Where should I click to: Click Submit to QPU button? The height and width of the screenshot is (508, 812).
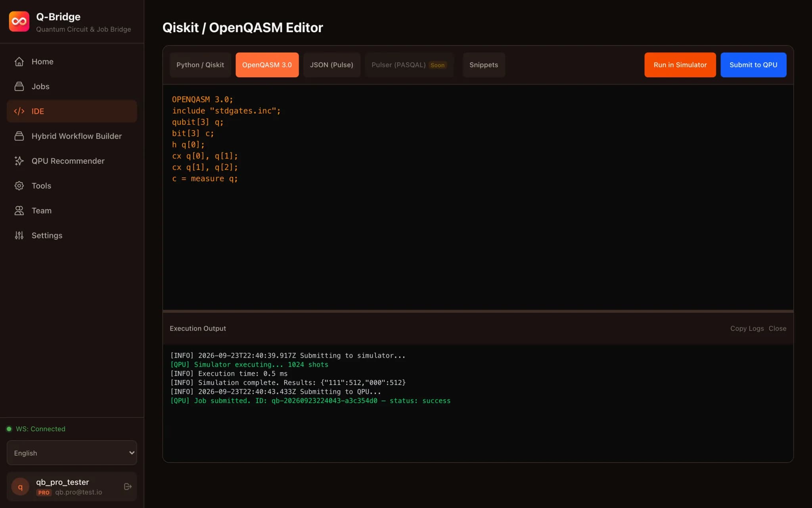coord(753,65)
